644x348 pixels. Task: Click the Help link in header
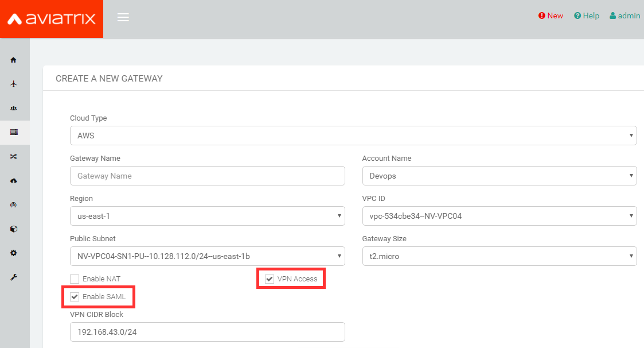(x=587, y=16)
